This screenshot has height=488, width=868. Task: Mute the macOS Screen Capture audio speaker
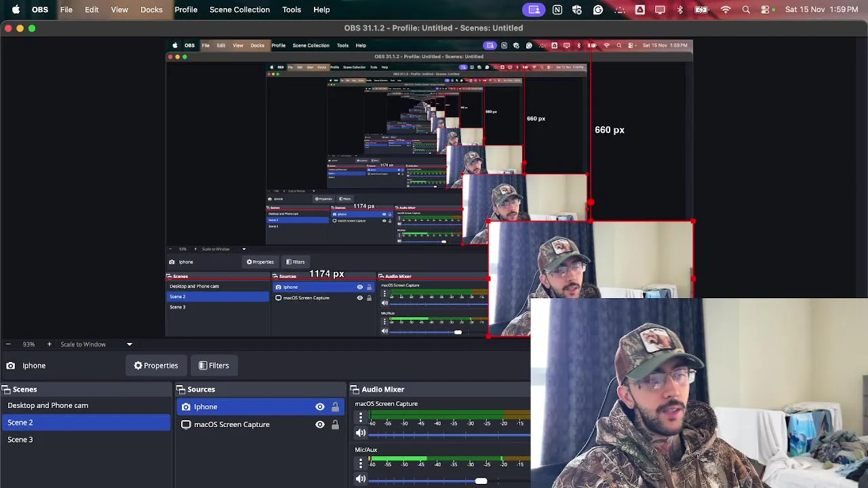[361, 433]
